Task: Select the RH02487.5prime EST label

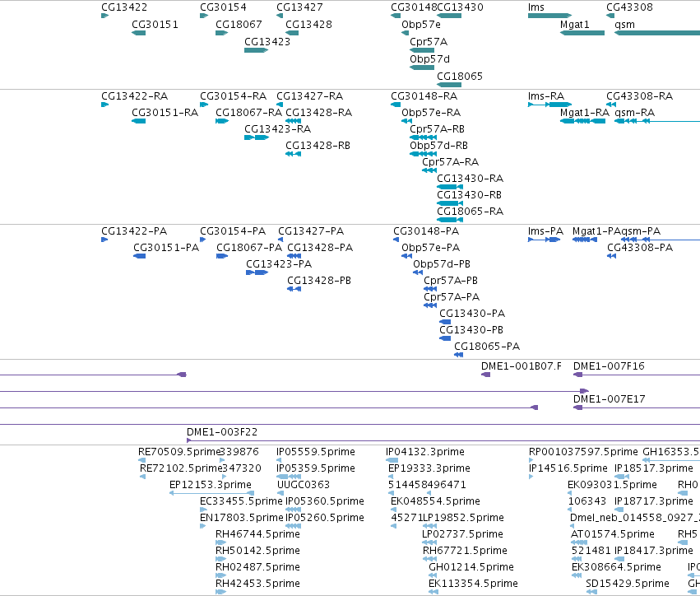Action: [x=257, y=567]
